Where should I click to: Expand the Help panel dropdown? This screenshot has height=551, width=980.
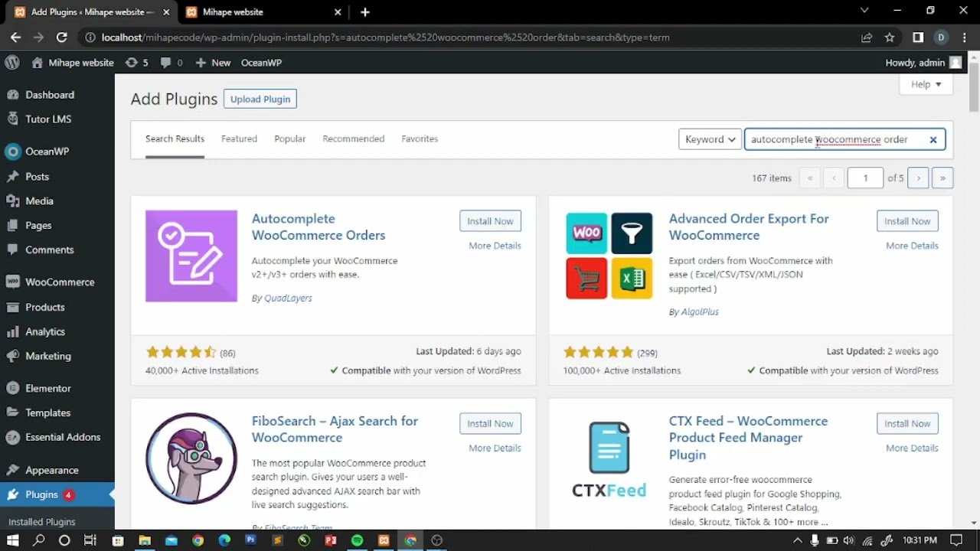click(926, 85)
